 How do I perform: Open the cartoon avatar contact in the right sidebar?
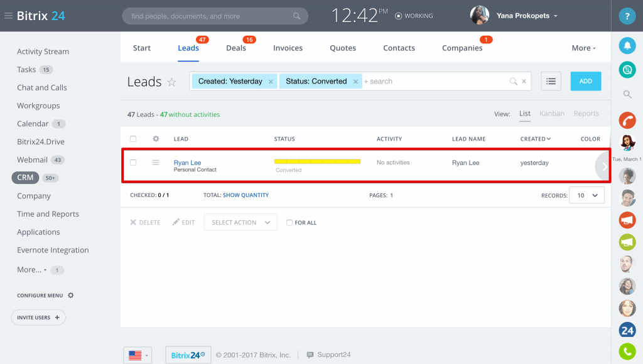pos(627,142)
